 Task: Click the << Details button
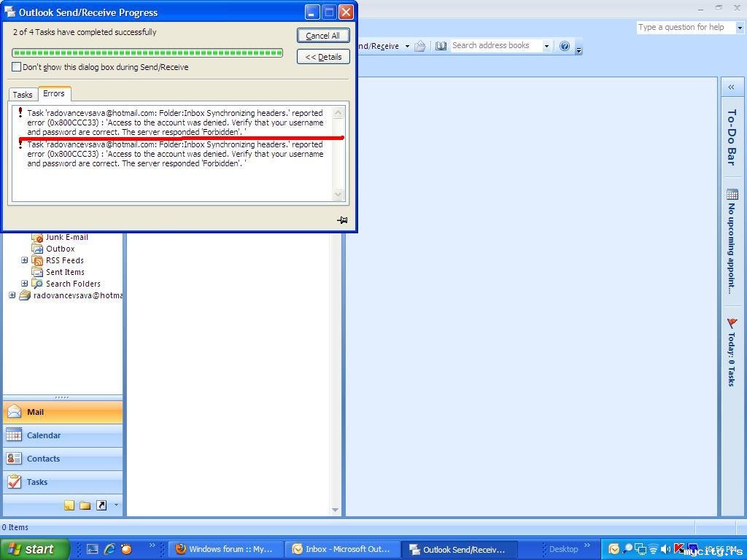click(x=323, y=57)
